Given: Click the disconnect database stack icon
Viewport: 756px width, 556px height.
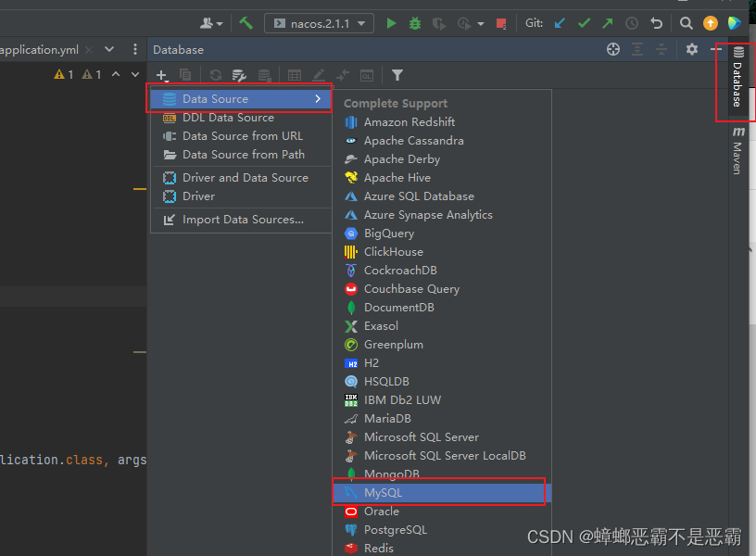Looking at the screenshot, I should [264, 75].
